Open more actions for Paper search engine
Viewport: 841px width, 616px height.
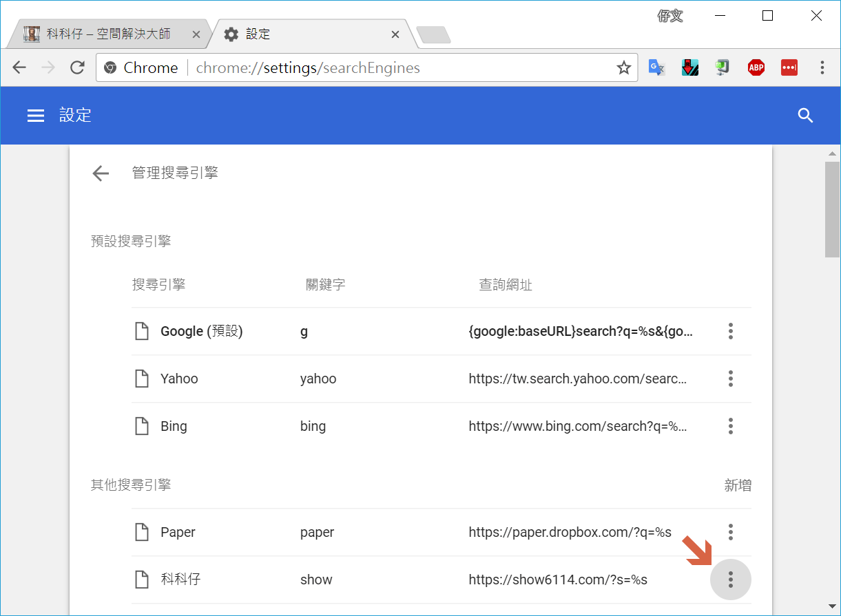[x=730, y=532]
